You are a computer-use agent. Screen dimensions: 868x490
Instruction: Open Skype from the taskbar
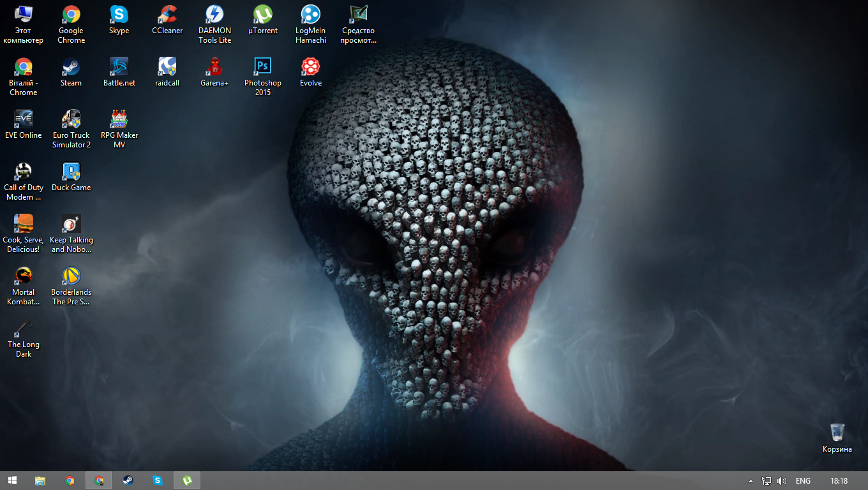(158, 480)
